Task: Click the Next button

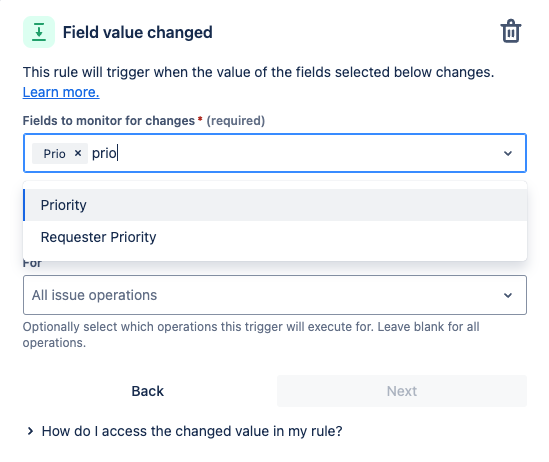Action: pyautogui.click(x=402, y=391)
